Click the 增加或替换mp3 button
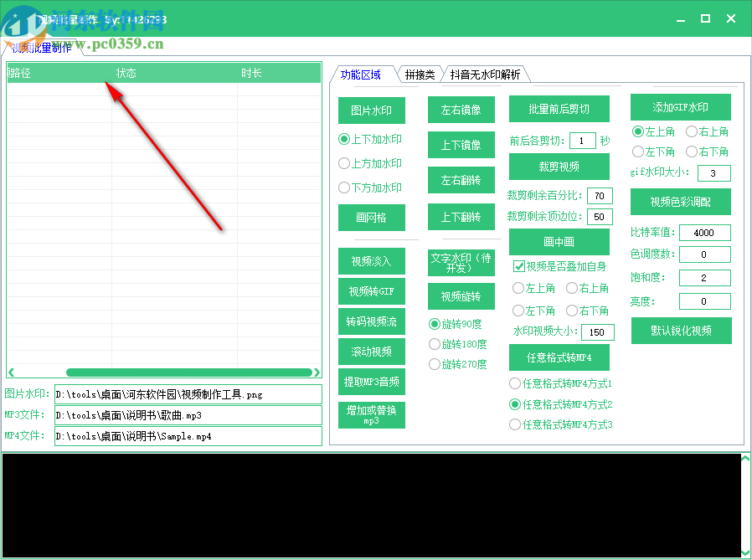 [x=371, y=415]
